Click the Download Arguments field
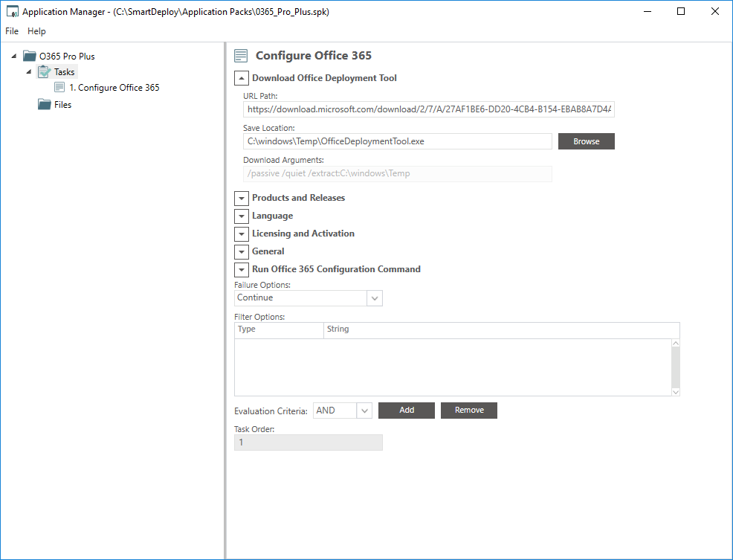This screenshot has width=733, height=560. coord(398,173)
